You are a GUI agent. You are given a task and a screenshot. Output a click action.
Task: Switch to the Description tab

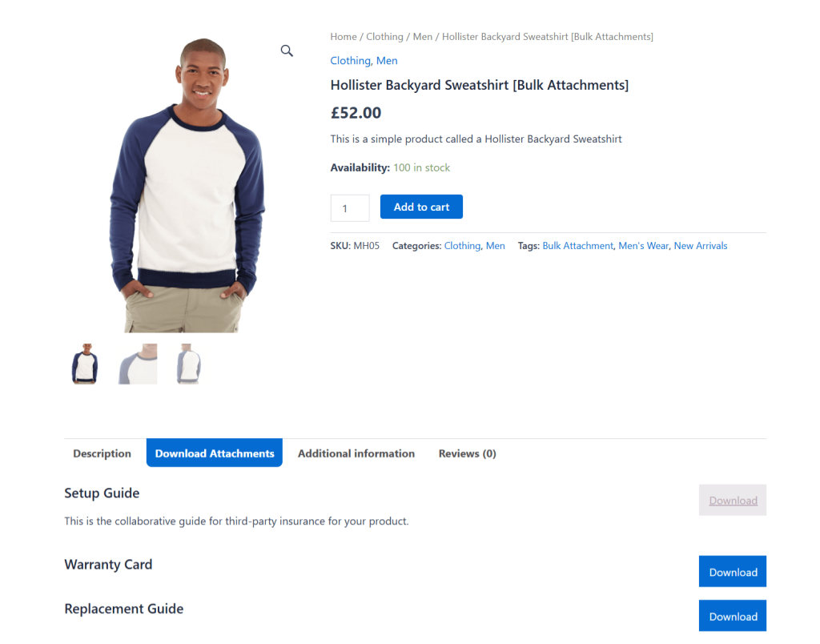coord(102,453)
